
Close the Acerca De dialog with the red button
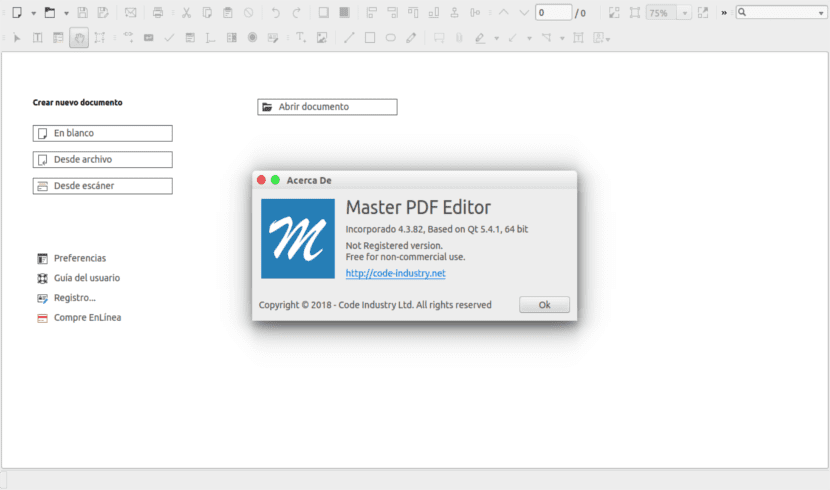coord(261,180)
